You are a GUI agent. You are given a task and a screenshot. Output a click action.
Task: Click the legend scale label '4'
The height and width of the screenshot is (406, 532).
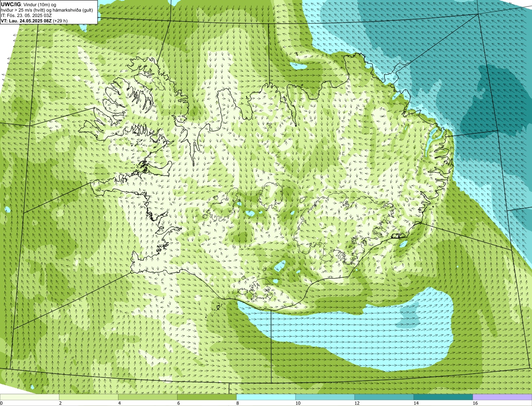pos(119,403)
